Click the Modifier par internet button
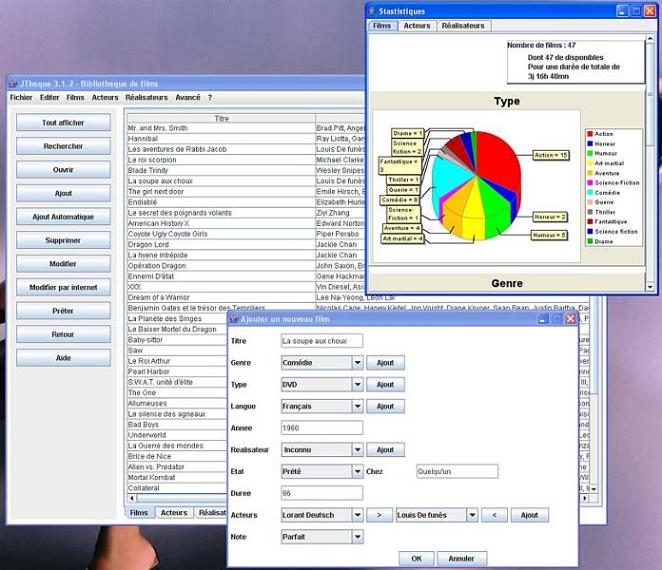Image resolution: width=662 pixels, height=570 pixels. (63, 287)
